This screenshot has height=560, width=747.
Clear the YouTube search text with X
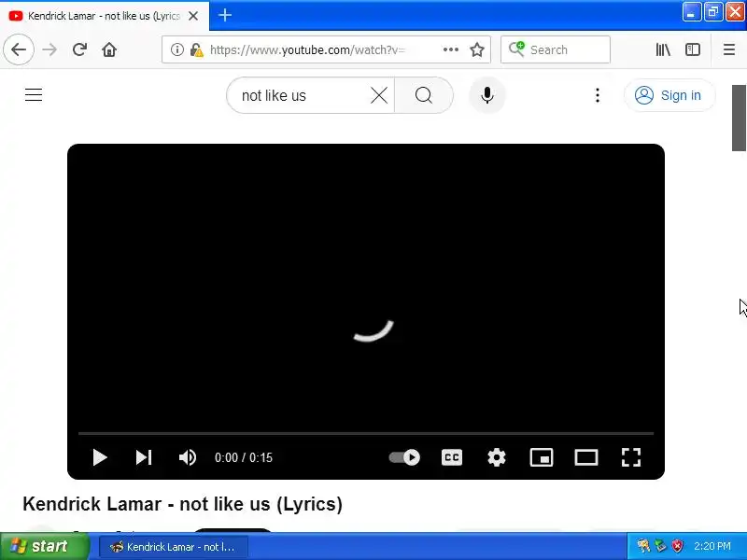pyautogui.click(x=379, y=96)
